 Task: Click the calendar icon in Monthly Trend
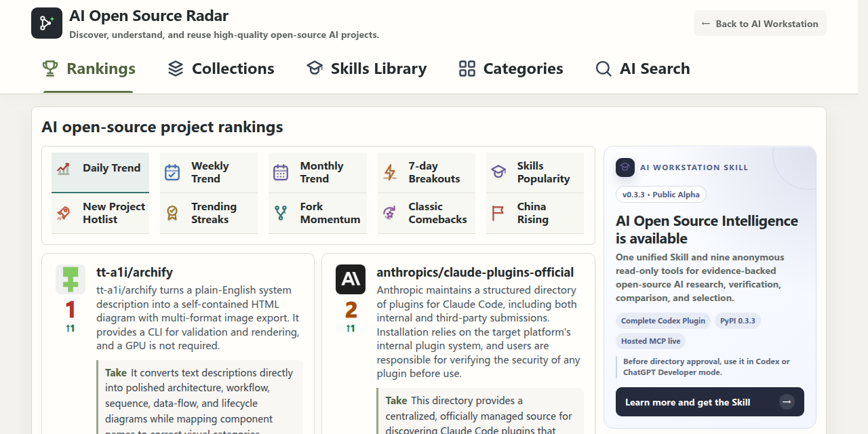[x=281, y=172]
